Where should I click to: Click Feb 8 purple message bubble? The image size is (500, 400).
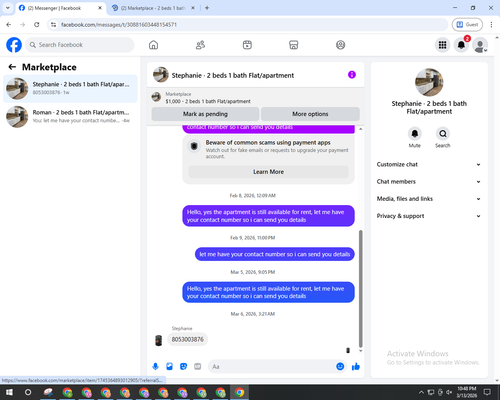tap(268, 216)
